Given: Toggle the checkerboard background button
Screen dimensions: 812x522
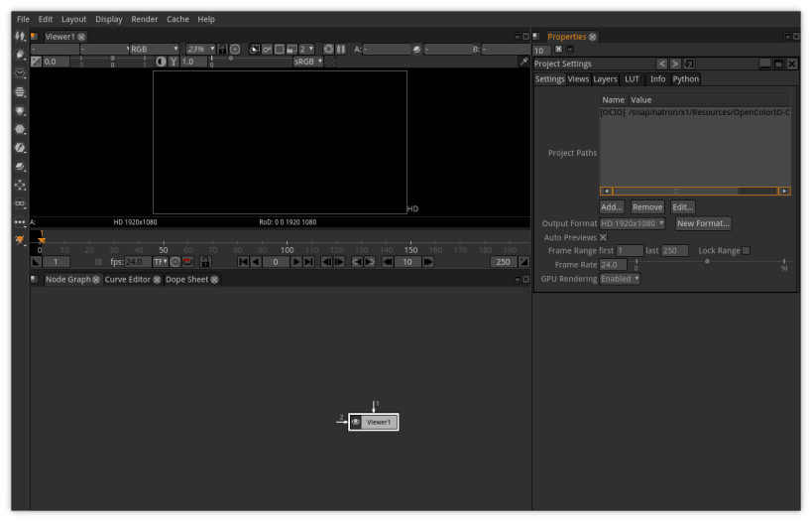Looking at the screenshot, I should point(330,62).
